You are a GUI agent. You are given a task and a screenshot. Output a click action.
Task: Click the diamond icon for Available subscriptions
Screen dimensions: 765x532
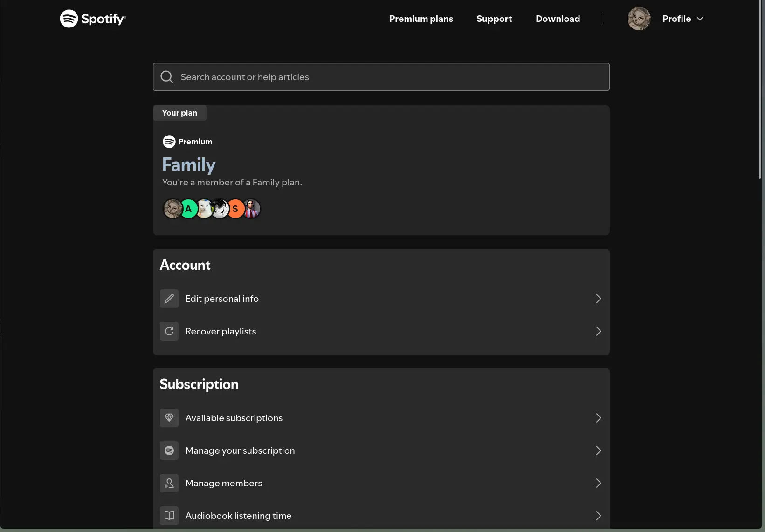[x=169, y=418]
